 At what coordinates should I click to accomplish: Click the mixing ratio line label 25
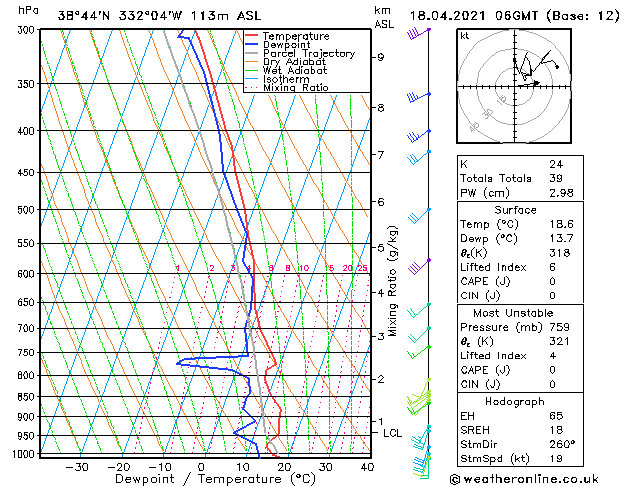tap(363, 268)
